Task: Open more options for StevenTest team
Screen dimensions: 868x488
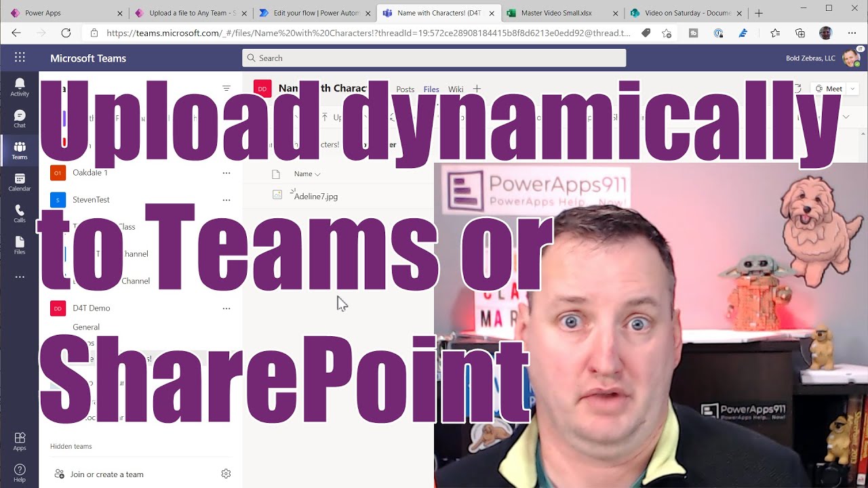Action: click(x=226, y=200)
